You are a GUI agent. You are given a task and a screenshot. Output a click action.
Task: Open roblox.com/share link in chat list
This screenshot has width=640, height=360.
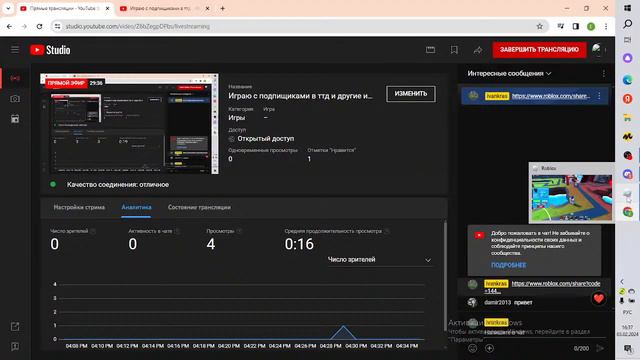[x=556, y=283]
